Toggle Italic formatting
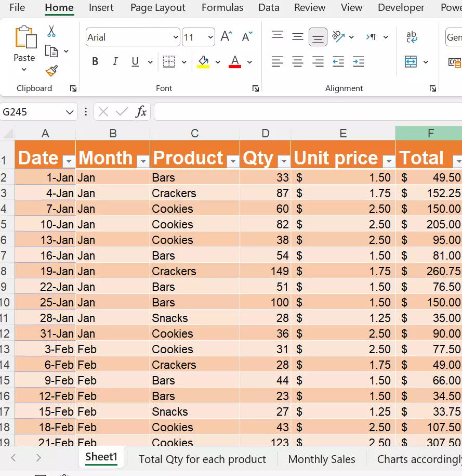 pyautogui.click(x=115, y=62)
